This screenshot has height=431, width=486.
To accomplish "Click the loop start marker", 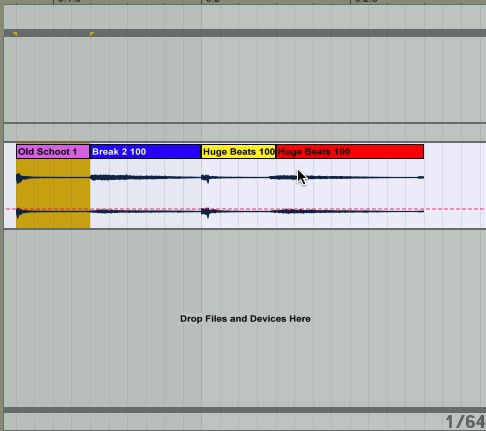I will 14,34.
